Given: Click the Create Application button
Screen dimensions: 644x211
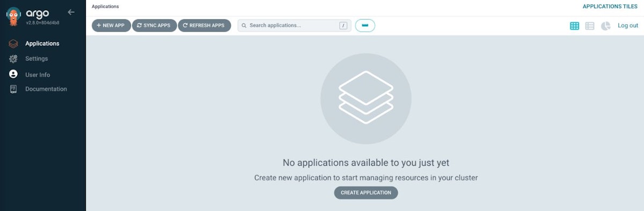Looking at the screenshot, I should (366, 193).
